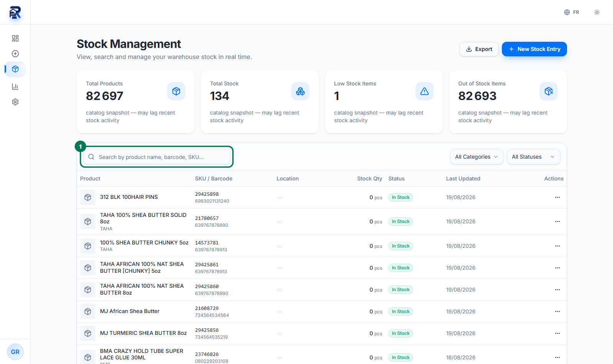Click the Last Updated column header
The image size is (613, 364).
tap(463, 179)
